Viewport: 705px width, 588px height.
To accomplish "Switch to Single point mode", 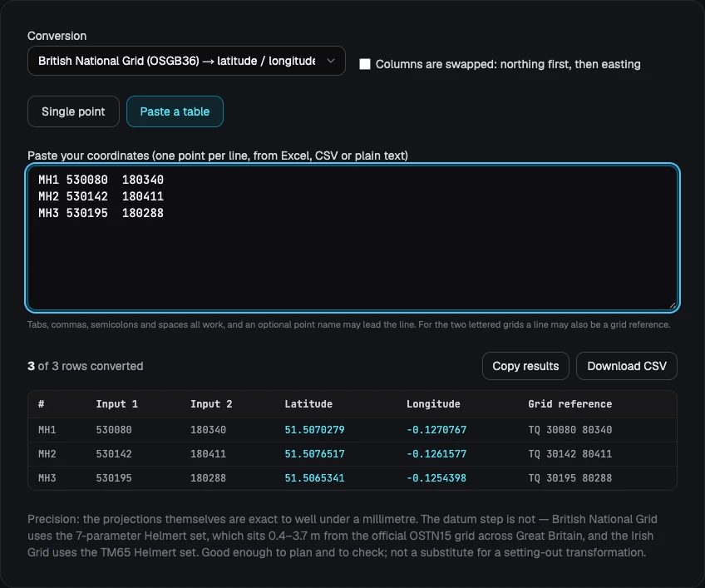I will coord(73,111).
